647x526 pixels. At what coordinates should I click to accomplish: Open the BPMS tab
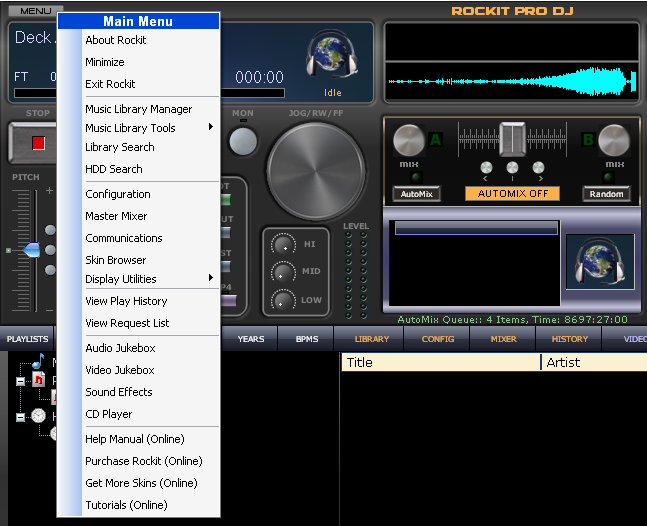[x=307, y=339]
